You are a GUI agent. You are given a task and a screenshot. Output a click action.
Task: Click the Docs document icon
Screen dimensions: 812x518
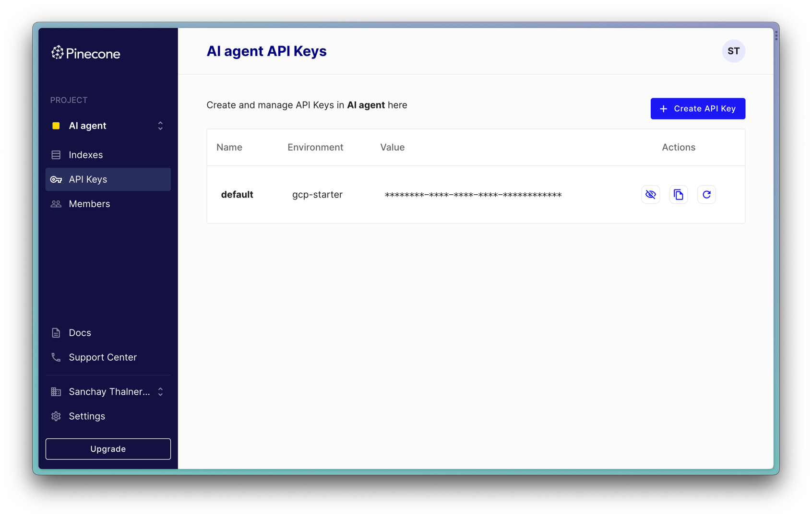click(x=56, y=333)
